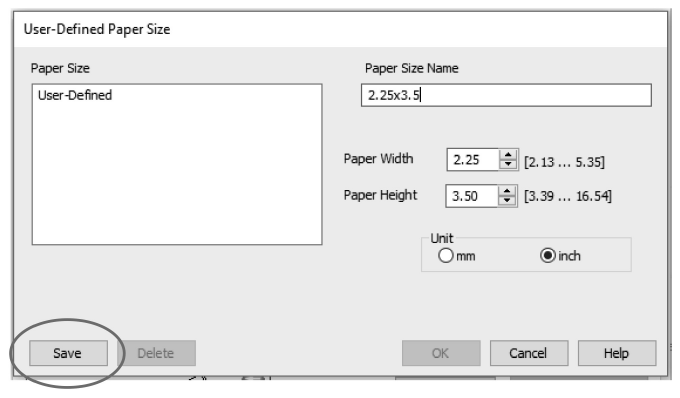Click the greyed-out Delete button
Viewport: 680px width, 398px height.
(156, 353)
